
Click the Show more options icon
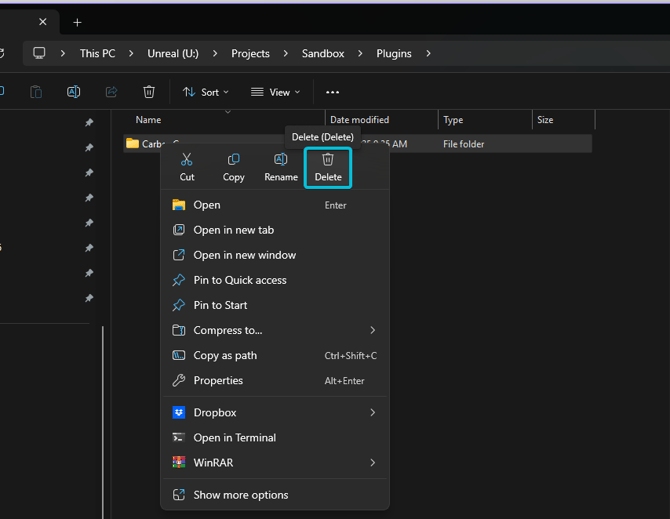pos(179,495)
